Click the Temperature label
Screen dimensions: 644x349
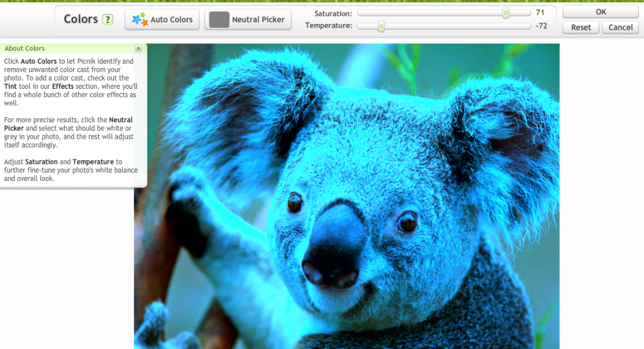329,26
